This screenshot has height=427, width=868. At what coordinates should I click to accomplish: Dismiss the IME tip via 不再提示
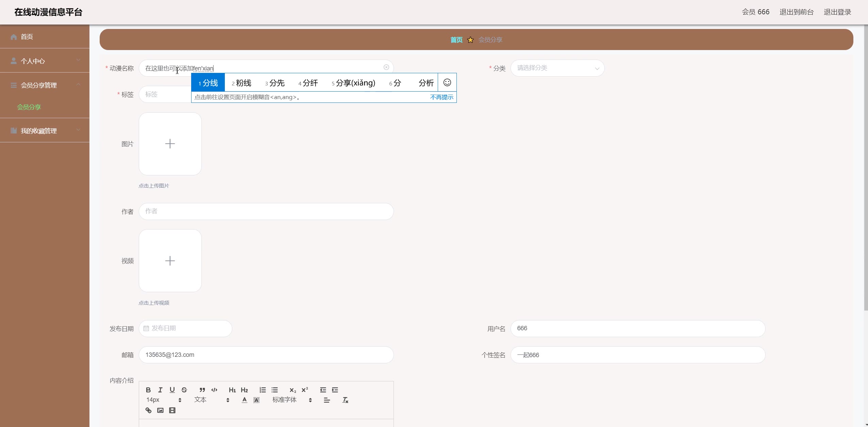441,97
